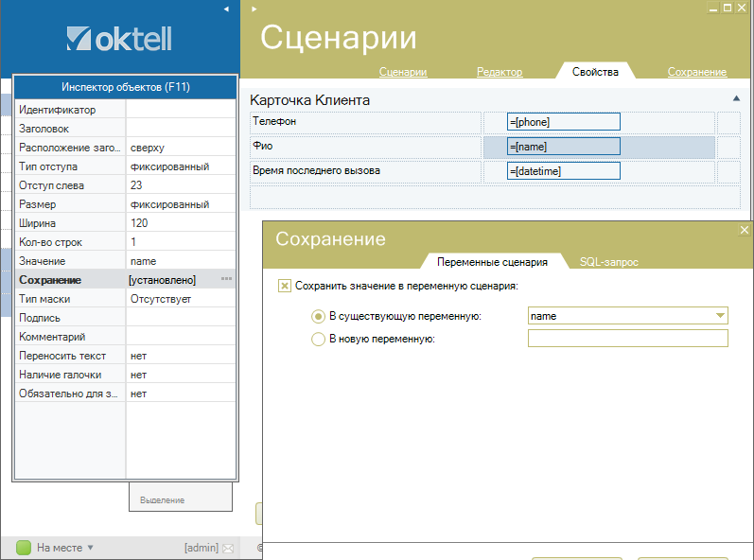
Task: Open the envelope messages icon near admin
Action: click(x=227, y=548)
